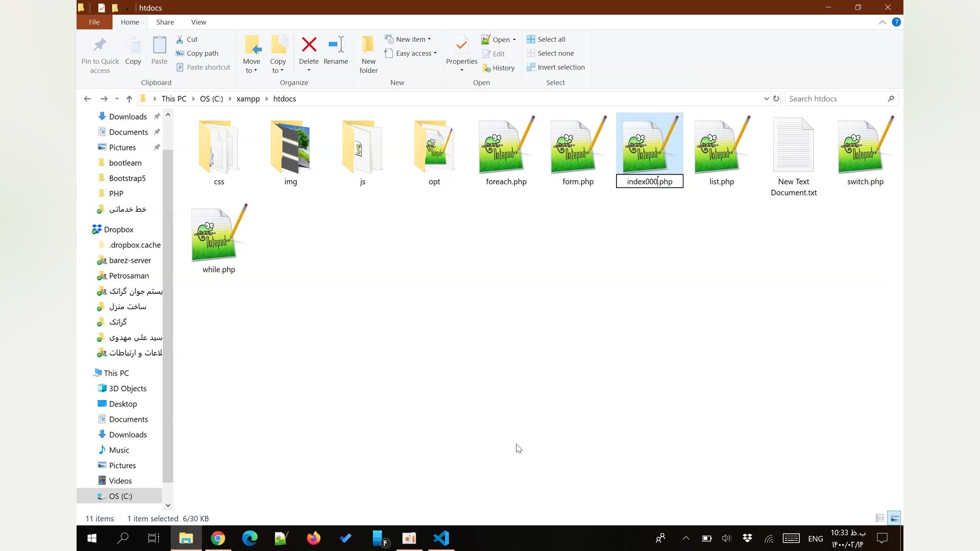Open the Move to dropdown

pyautogui.click(x=252, y=66)
